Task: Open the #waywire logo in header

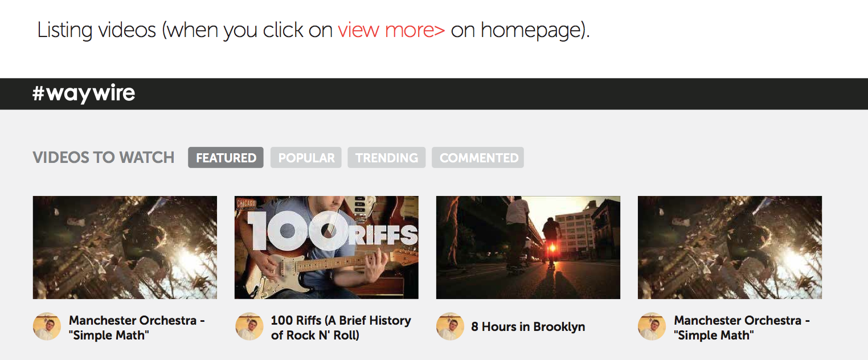Action: pyautogui.click(x=84, y=93)
